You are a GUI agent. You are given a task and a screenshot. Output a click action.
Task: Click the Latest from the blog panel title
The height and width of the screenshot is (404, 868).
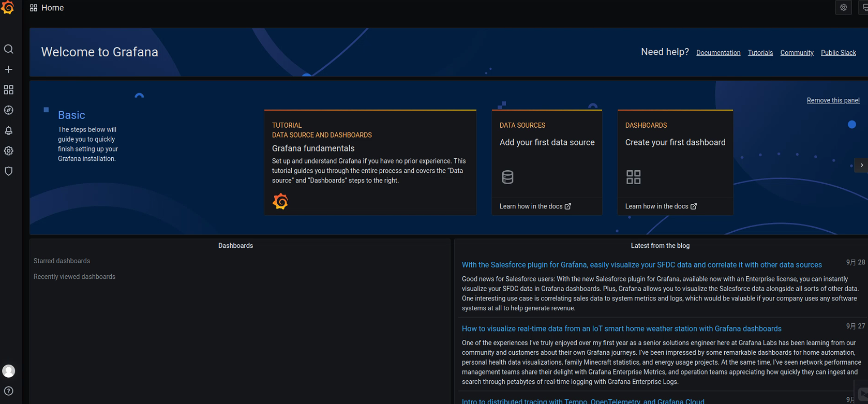pos(660,246)
